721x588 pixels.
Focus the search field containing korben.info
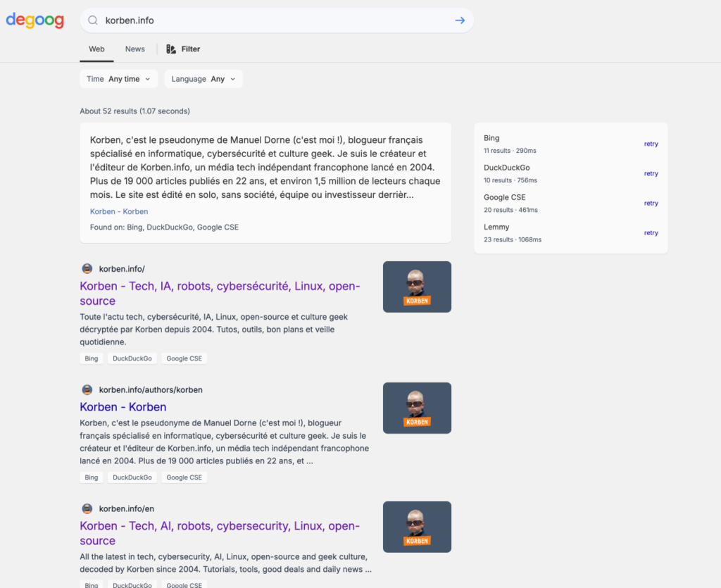pos(276,20)
